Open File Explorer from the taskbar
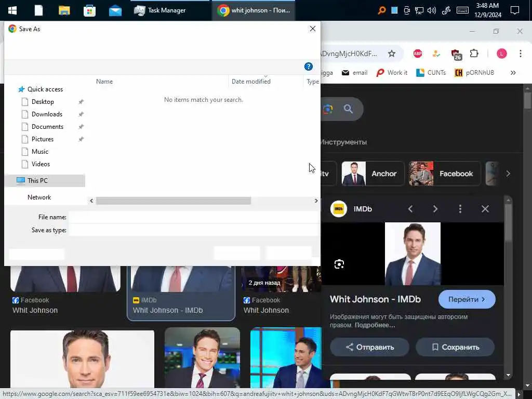Screen dimensions: 532x399 coord(64,10)
